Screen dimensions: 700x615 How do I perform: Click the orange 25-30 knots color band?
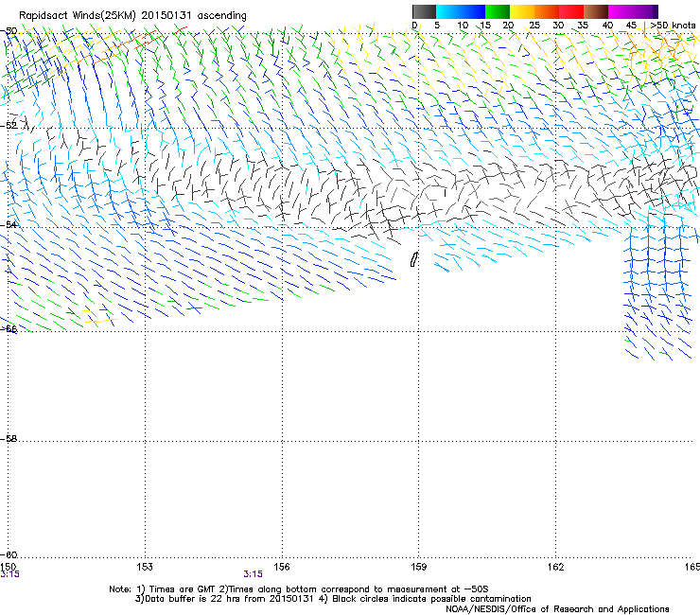coord(547,11)
